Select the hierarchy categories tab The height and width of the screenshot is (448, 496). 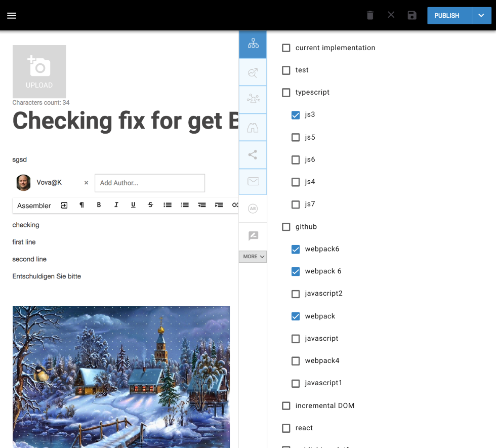253,44
